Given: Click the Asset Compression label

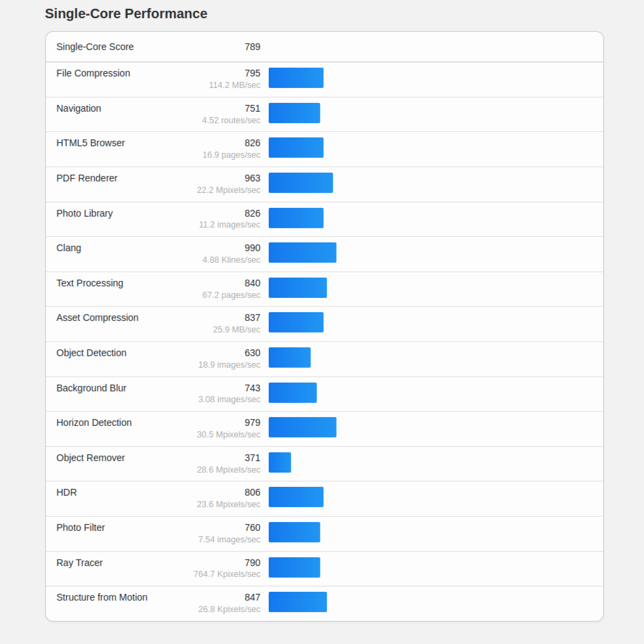Looking at the screenshot, I should (98, 318).
